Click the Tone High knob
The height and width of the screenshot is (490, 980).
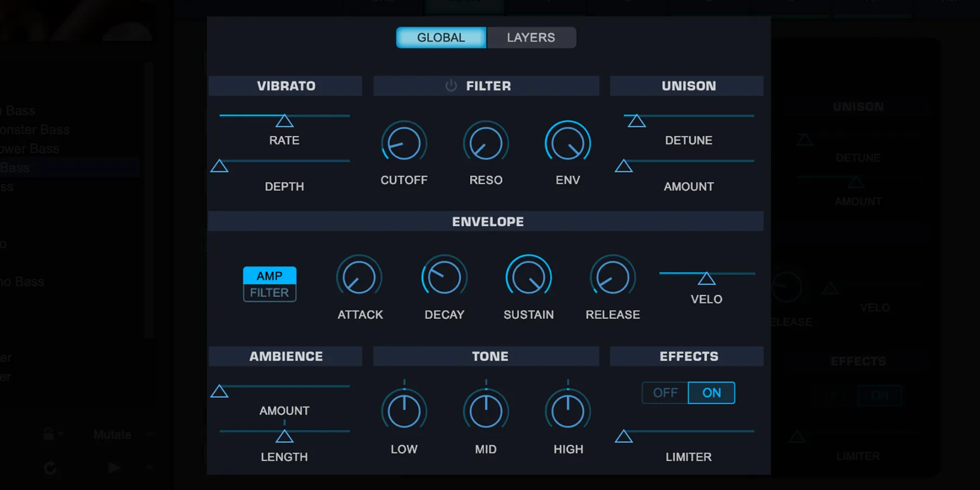(x=567, y=412)
